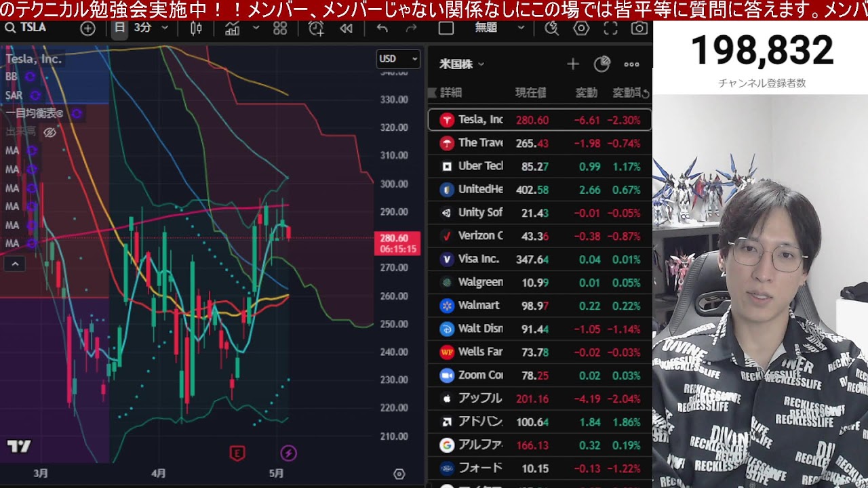This screenshot has height=488, width=868.
Task: Toggle fullscreen mode icon
Action: [x=610, y=28]
